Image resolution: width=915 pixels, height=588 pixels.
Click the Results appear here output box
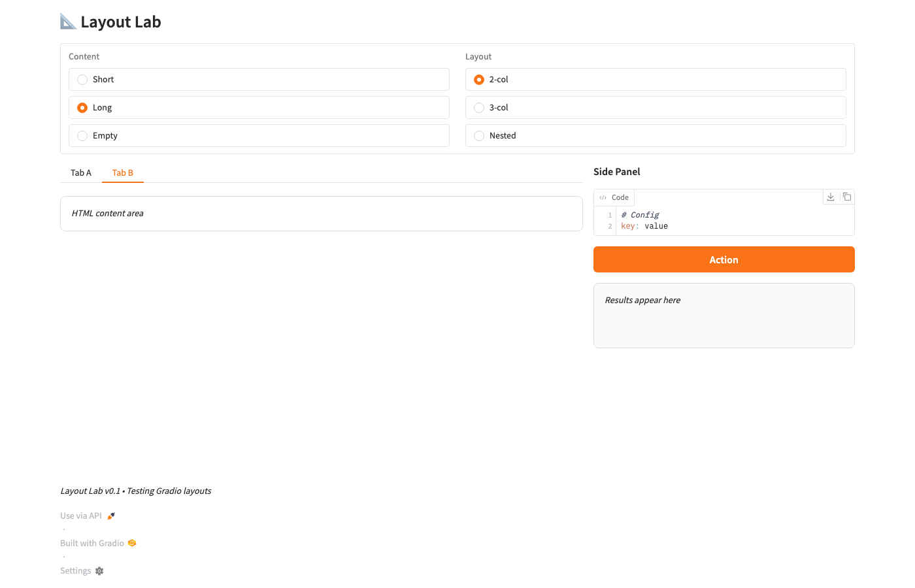click(x=724, y=316)
